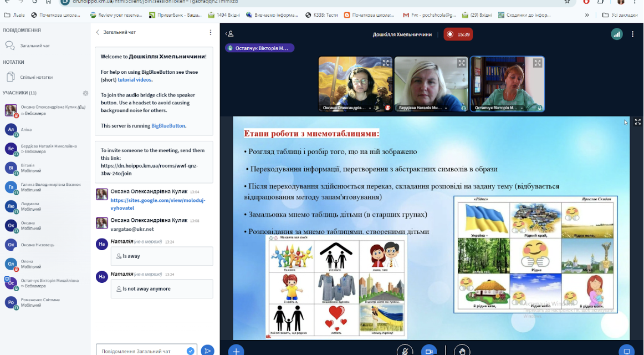Open the participants settings gear
The image size is (644, 355).
(x=85, y=93)
